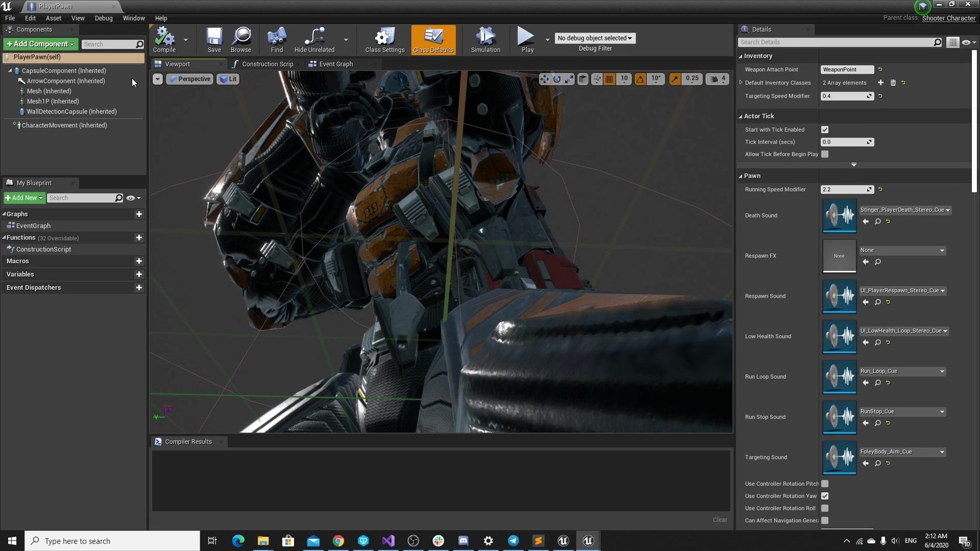Switch to the Event Graph tab
Screen dimensions: 980x551
click(335, 64)
